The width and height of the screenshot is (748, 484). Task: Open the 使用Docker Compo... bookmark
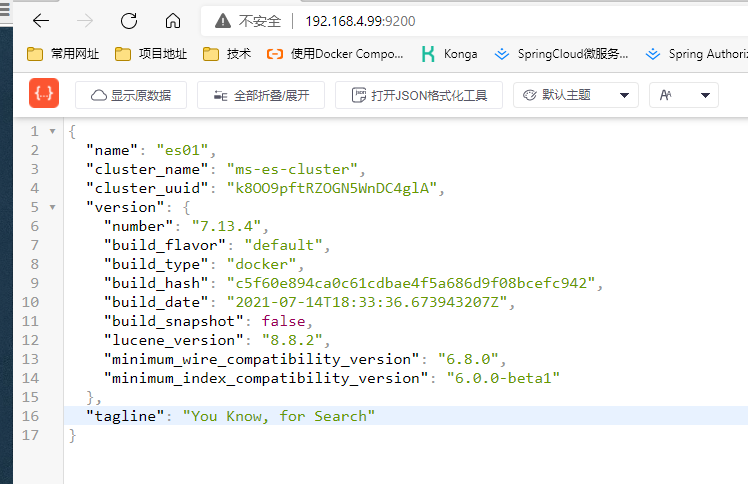coord(335,54)
